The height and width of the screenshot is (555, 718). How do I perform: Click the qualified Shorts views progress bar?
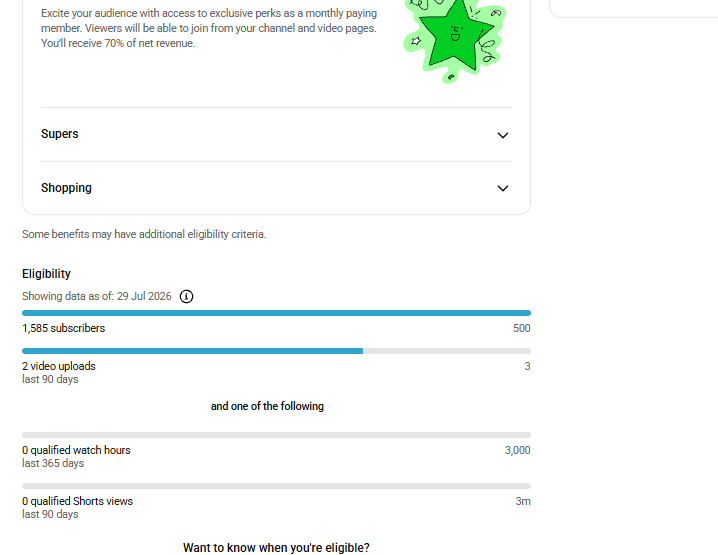[x=276, y=486]
